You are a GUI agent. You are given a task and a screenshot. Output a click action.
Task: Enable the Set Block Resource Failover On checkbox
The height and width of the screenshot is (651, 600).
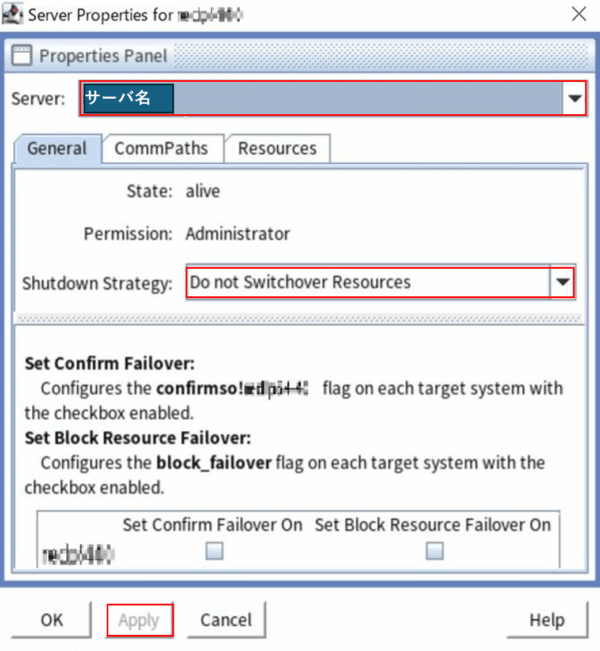click(434, 550)
